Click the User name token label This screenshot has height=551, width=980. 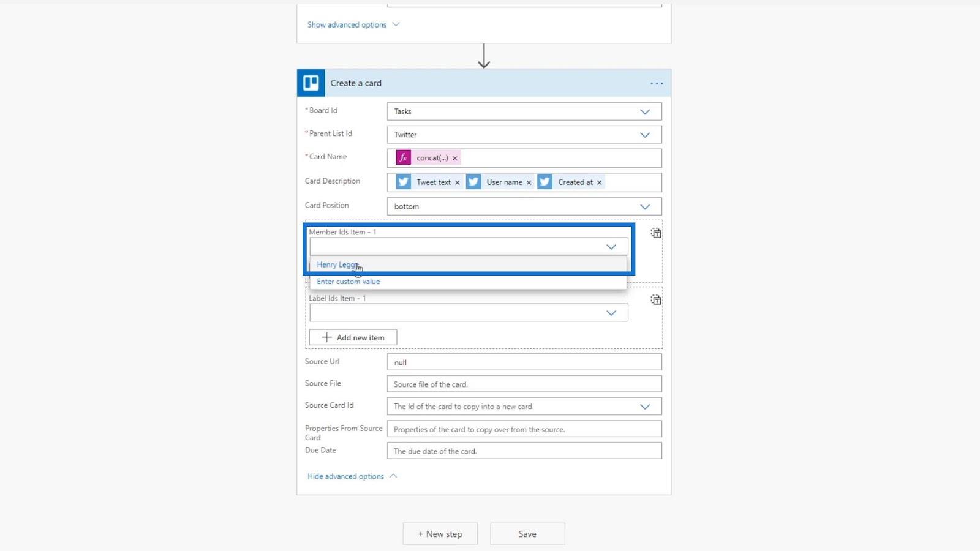click(505, 182)
